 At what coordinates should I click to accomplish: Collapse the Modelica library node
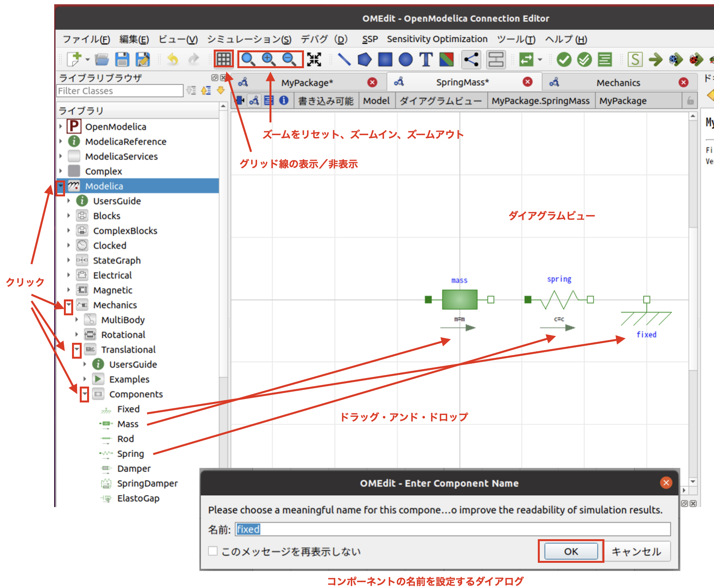[x=60, y=186]
